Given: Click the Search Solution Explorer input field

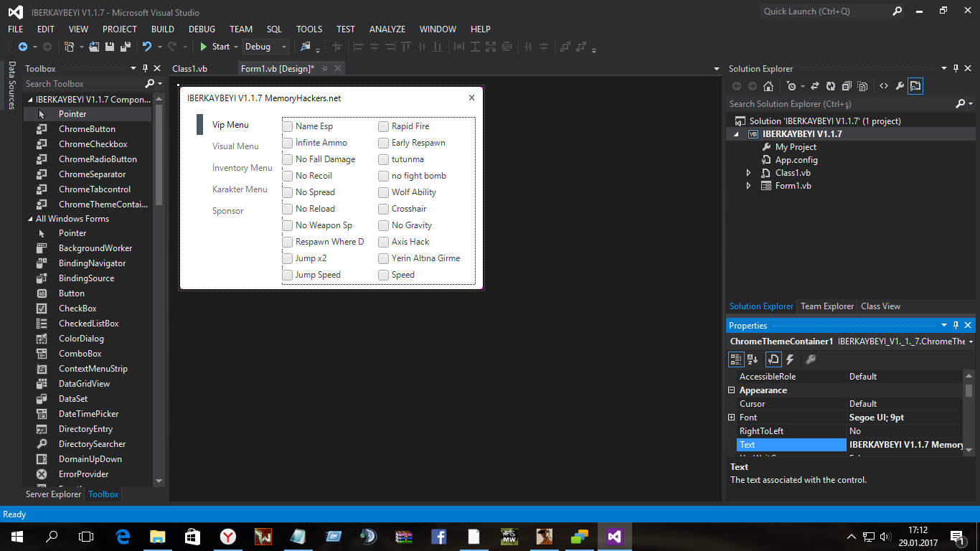Looking at the screenshot, I should coord(841,104).
